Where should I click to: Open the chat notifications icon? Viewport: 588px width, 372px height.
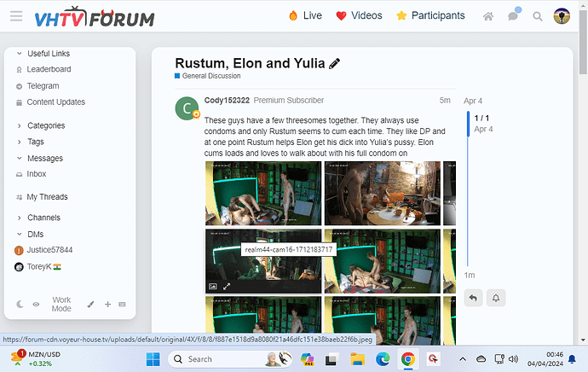coord(513,16)
